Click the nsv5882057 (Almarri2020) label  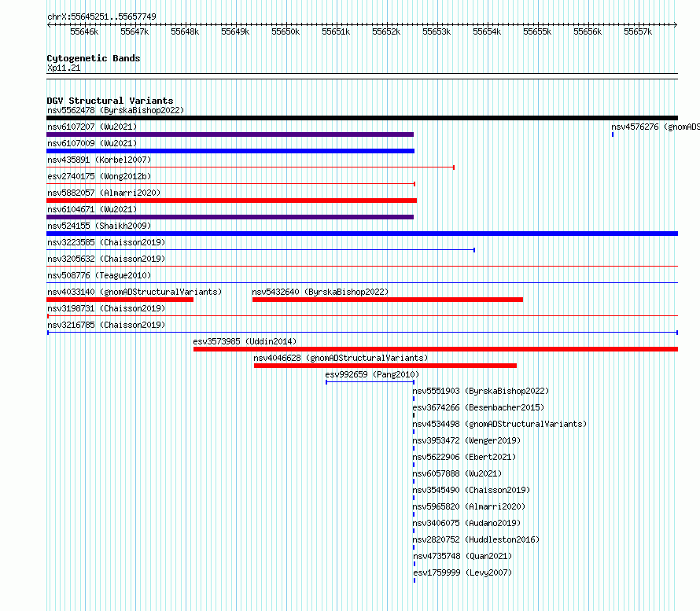tap(104, 193)
